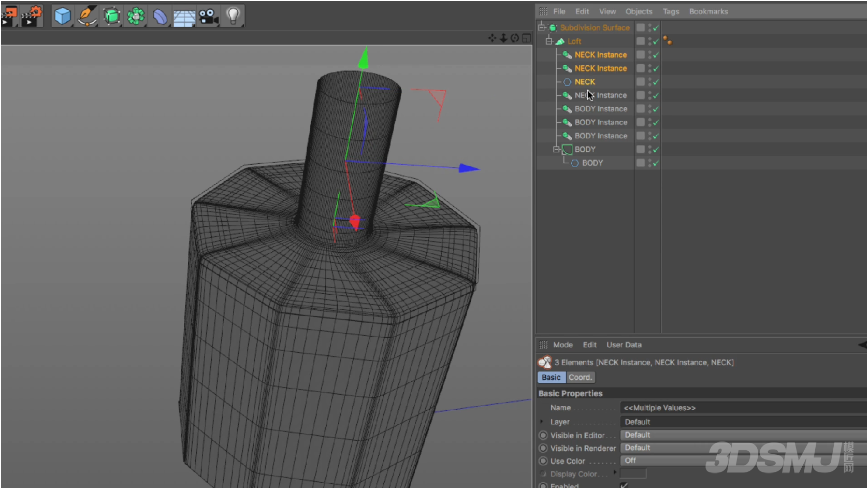The image size is (868, 489).
Task: Click the Attribute Manager elements icon
Action: coord(544,362)
